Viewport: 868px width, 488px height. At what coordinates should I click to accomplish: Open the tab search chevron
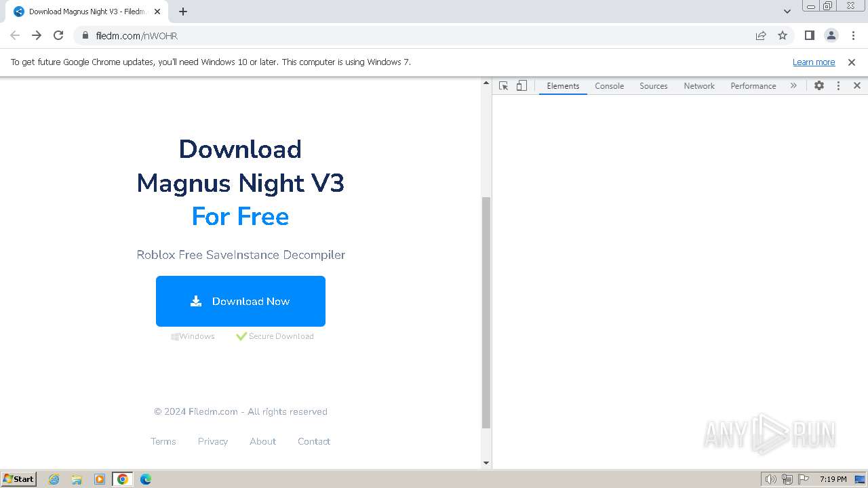(x=787, y=12)
